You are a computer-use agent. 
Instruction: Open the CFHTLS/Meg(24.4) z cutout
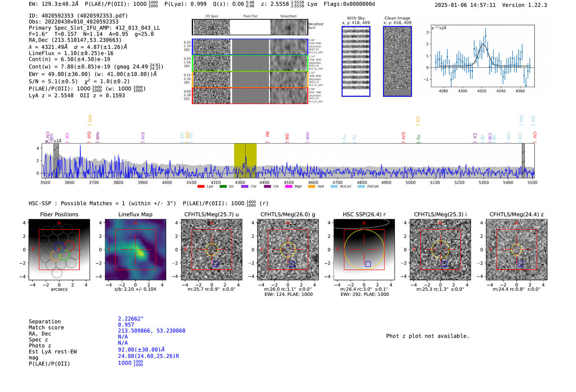coord(516,249)
